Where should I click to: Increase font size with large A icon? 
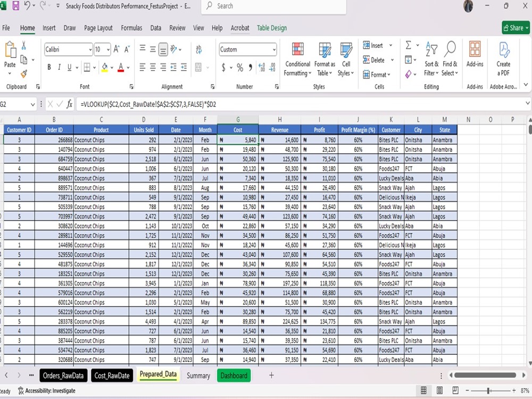pos(117,49)
